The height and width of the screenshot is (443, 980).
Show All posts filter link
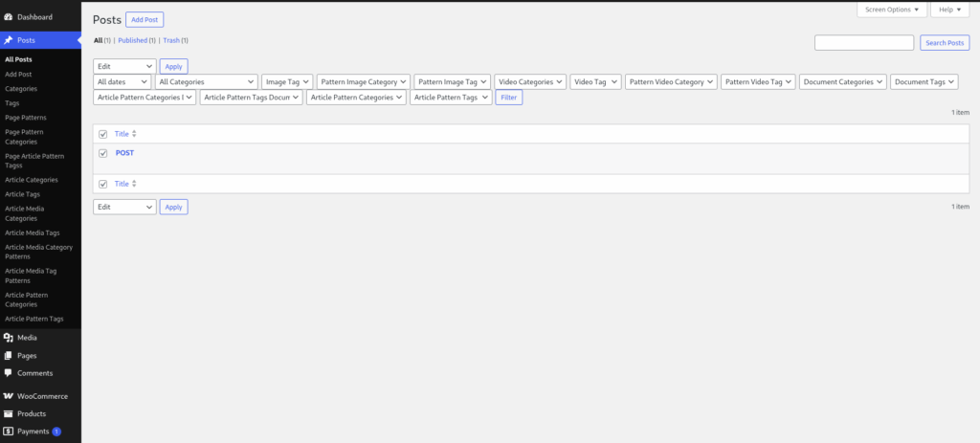[x=99, y=40]
